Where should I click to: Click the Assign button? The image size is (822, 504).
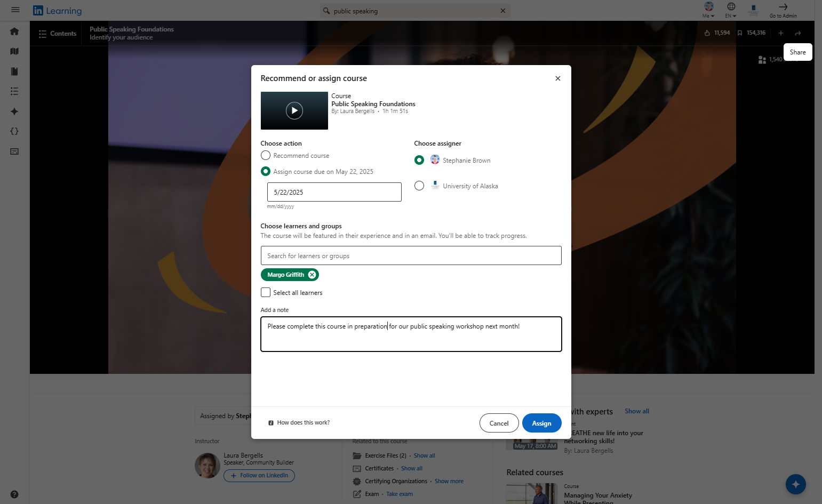[x=541, y=423]
